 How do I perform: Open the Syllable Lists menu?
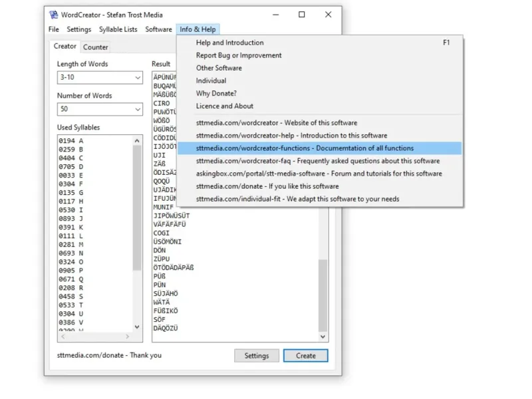(118, 29)
